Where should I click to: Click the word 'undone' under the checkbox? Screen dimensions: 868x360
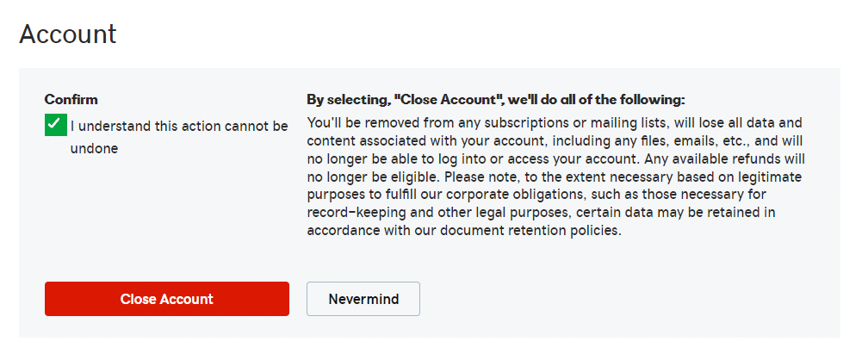[94, 148]
